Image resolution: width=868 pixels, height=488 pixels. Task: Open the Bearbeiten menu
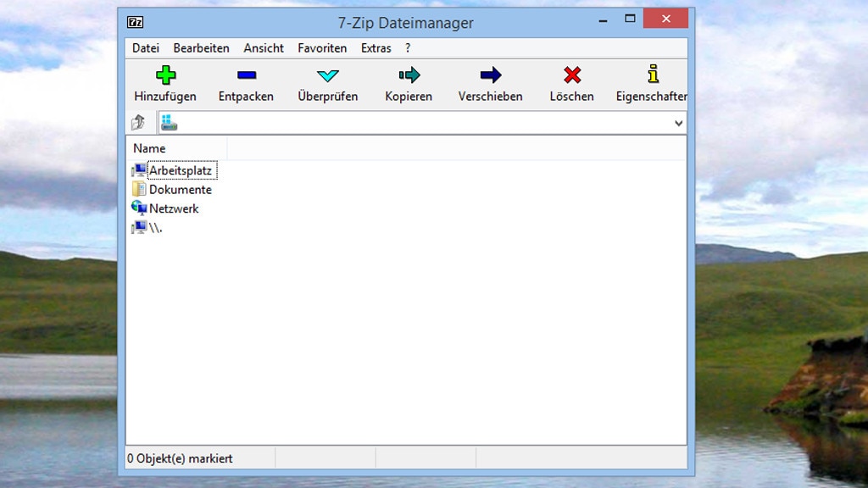tap(201, 48)
